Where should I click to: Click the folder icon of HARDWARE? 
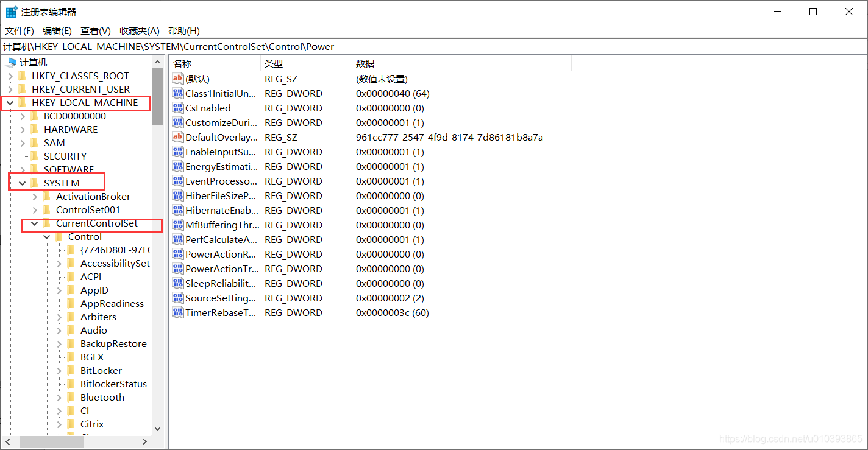point(35,129)
